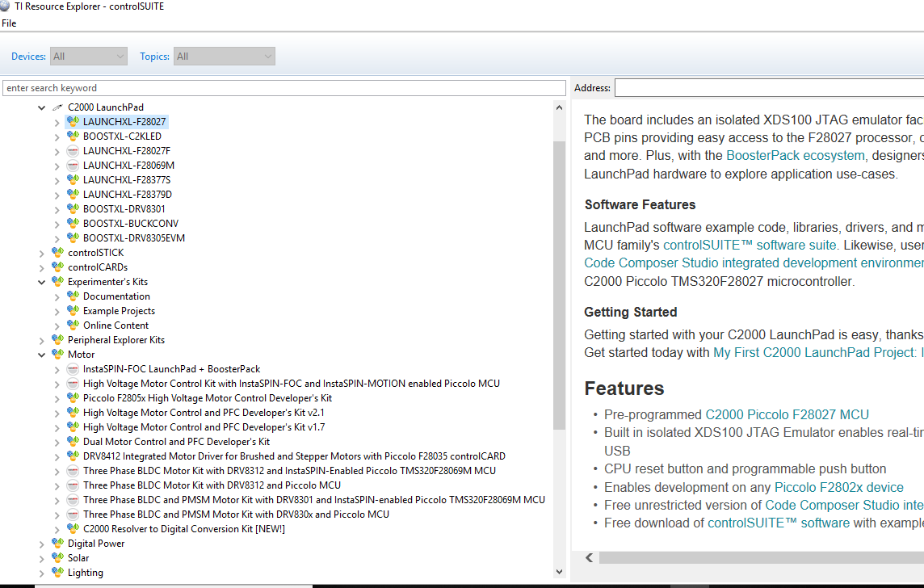Click the LAUNCHXL-F28377S package icon
924x588 pixels.
(73, 179)
